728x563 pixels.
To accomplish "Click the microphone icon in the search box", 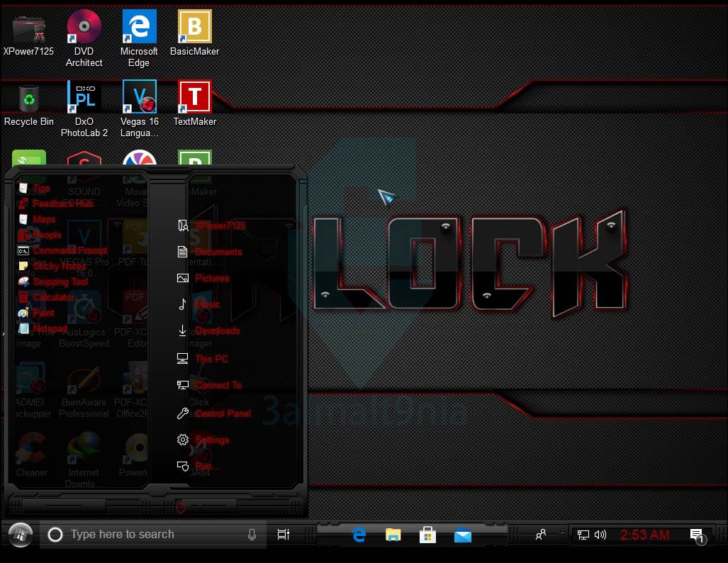I will click(x=252, y=535).
